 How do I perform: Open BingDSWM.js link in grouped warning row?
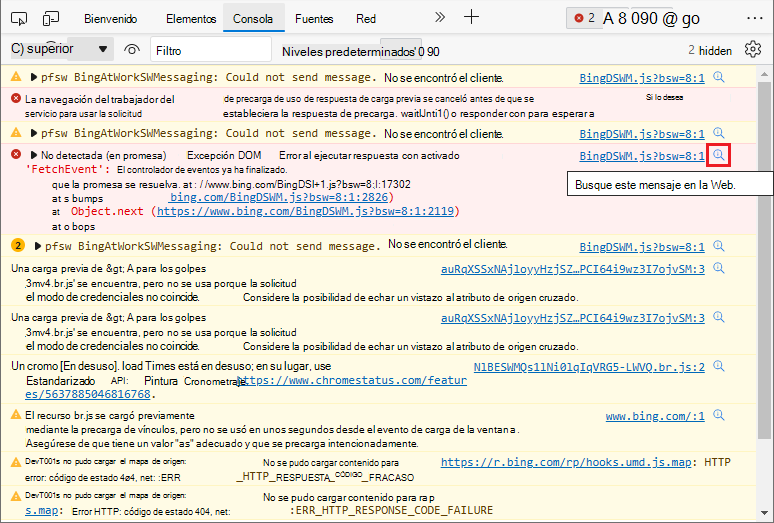coord(642,247)
